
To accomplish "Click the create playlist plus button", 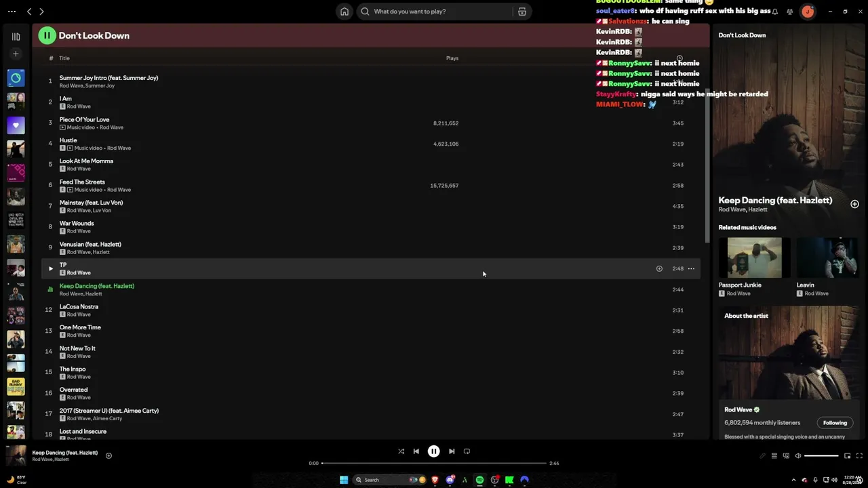I will pos(16,54).
